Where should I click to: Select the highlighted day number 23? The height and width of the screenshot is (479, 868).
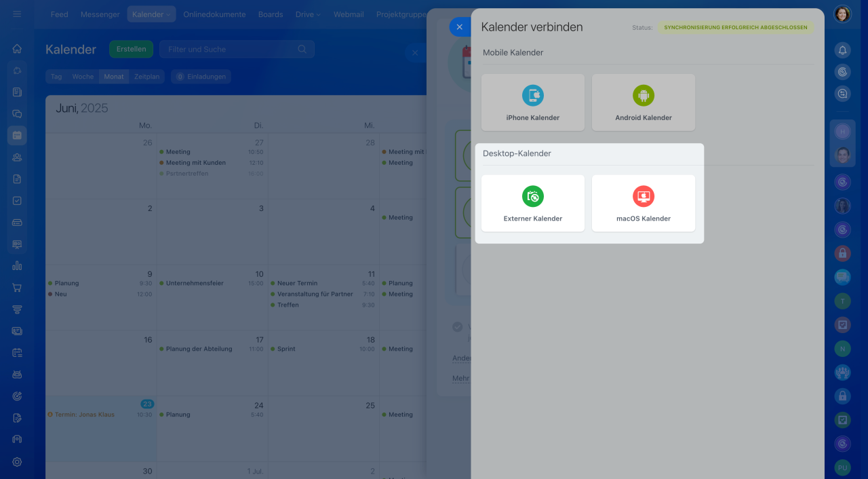click(x=147, y=404)
